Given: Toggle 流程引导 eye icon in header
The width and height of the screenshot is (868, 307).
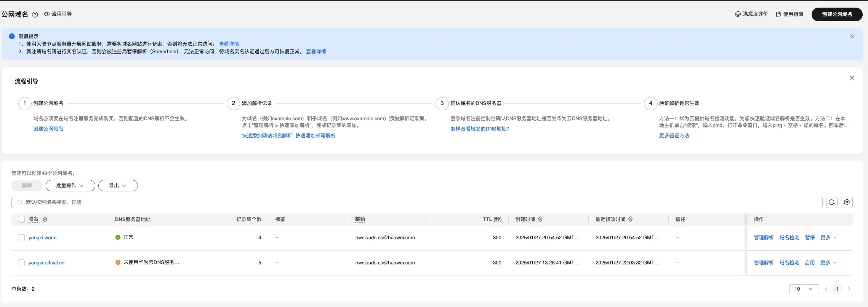Looking at the screenshot, I should [x=47, y=14].
